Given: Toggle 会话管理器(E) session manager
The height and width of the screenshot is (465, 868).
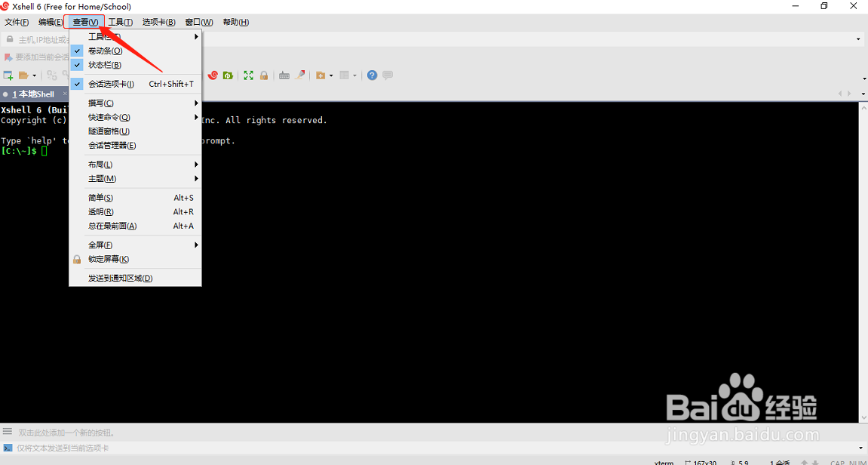Looking at the screenshot, I should [135, 145].
